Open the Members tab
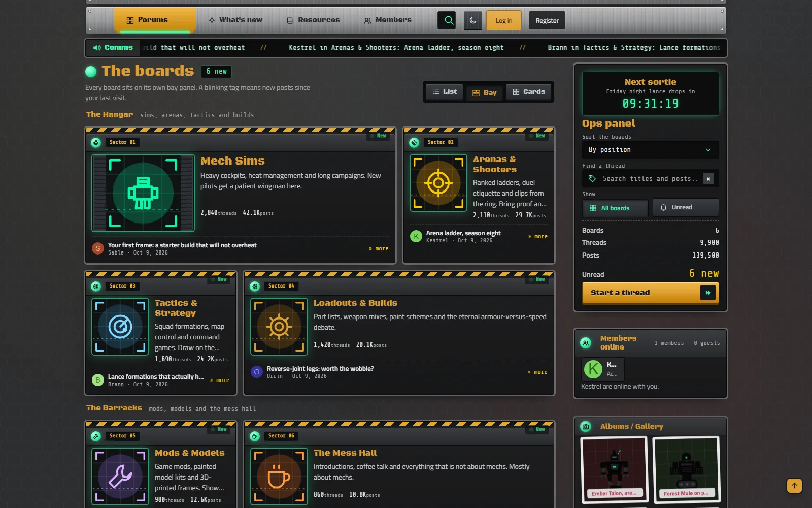 click(x=388, y=20)
